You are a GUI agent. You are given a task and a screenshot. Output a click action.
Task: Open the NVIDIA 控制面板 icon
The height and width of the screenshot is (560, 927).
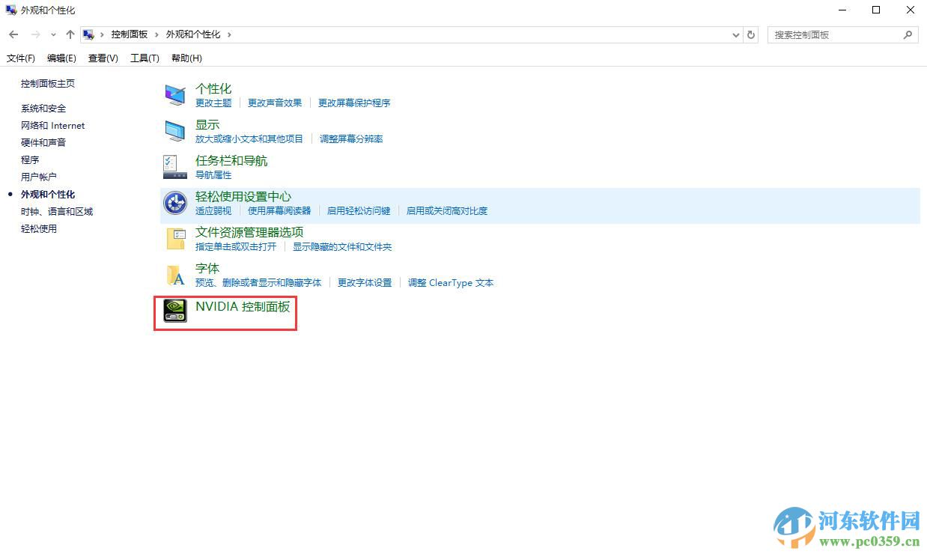pos(174,311)
